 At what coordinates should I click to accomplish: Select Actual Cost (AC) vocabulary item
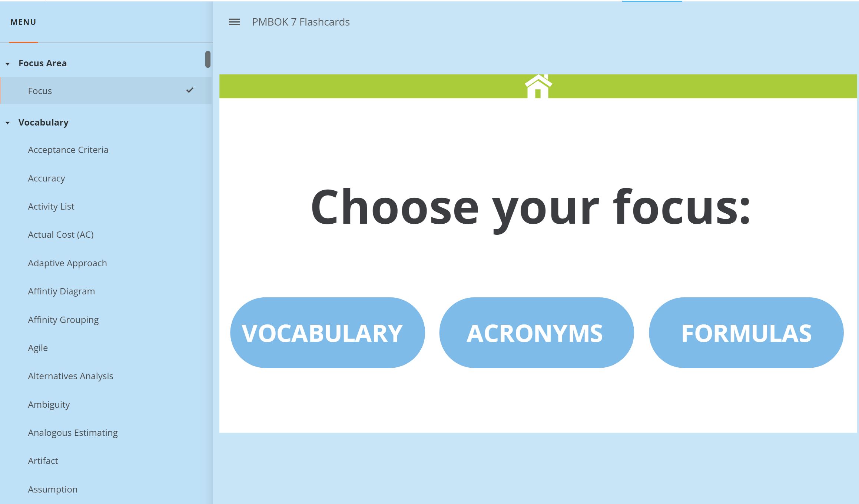61,234
